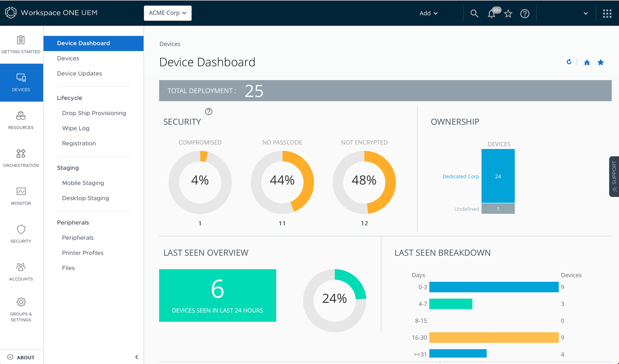Click the Dedicated Corp ownership link
Viewport: 619px width, 364px height.
tap(461, 177)
